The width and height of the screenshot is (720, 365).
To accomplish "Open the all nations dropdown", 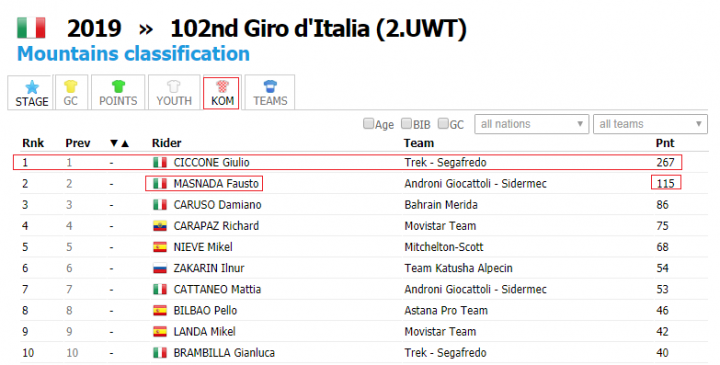I will pos(531,124).
